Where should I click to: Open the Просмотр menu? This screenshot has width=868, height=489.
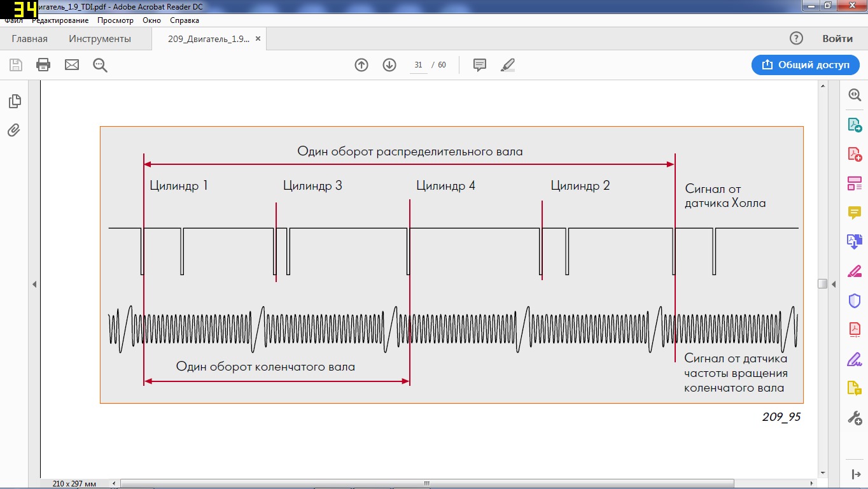pyautogui.click(x=115, y=20)
